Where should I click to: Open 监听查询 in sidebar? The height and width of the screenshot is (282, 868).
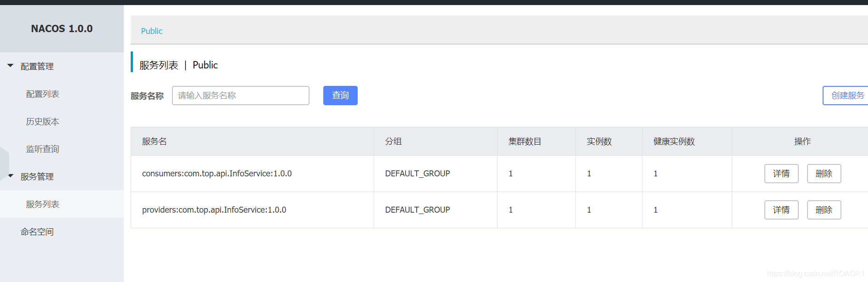43,149
